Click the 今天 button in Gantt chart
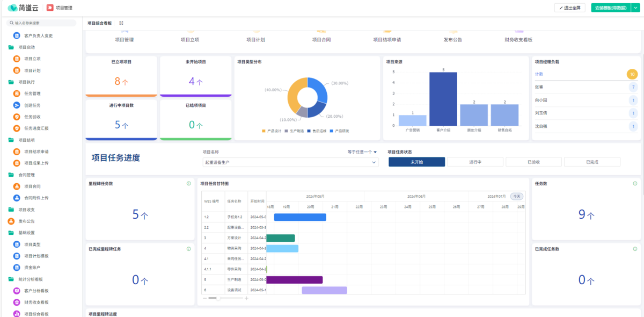This screenshot has height=317, width=644. tap(516, 197)
